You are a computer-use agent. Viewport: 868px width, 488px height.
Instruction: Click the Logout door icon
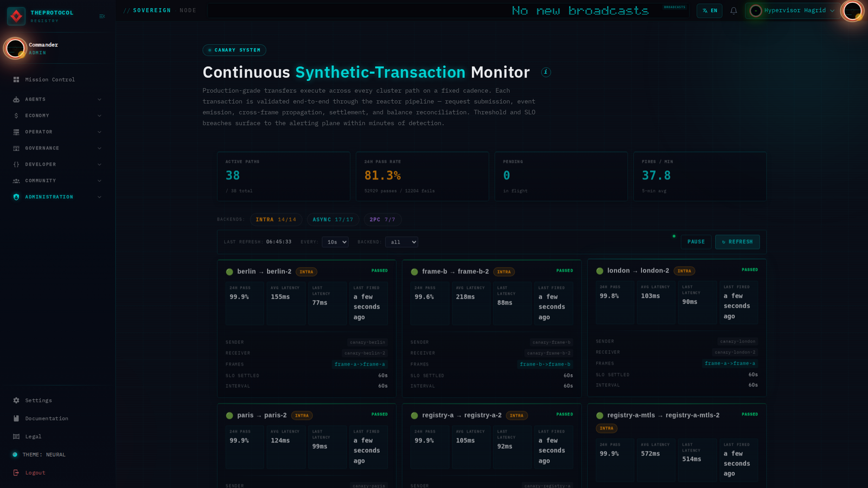click(x=16, y=473)
